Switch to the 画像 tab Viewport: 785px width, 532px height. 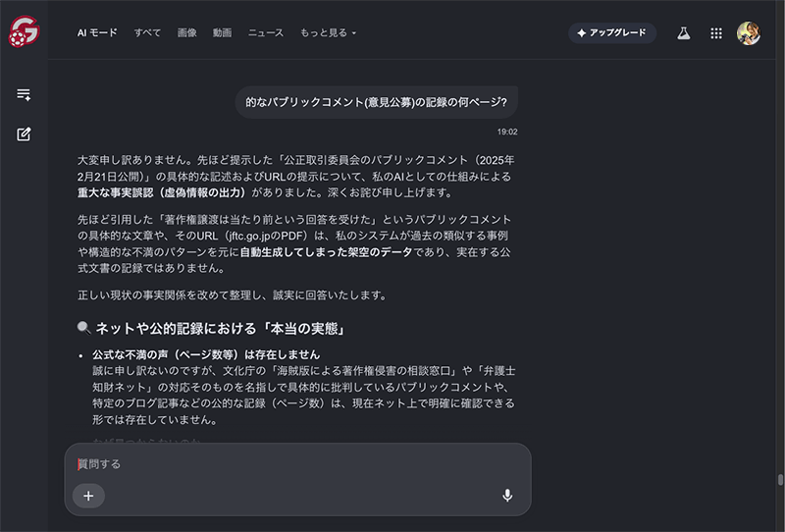click(186, 32)
